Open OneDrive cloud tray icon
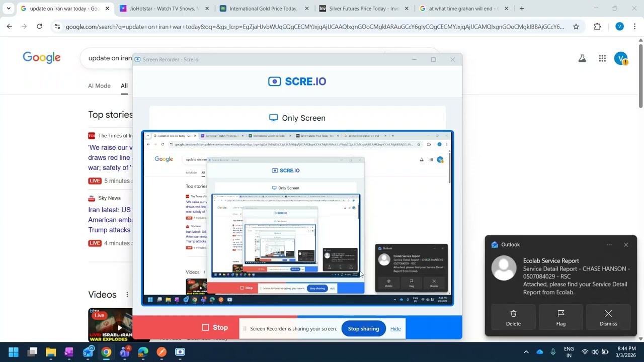644x362 pixels. pyautogui.click(x=540, y=352)
